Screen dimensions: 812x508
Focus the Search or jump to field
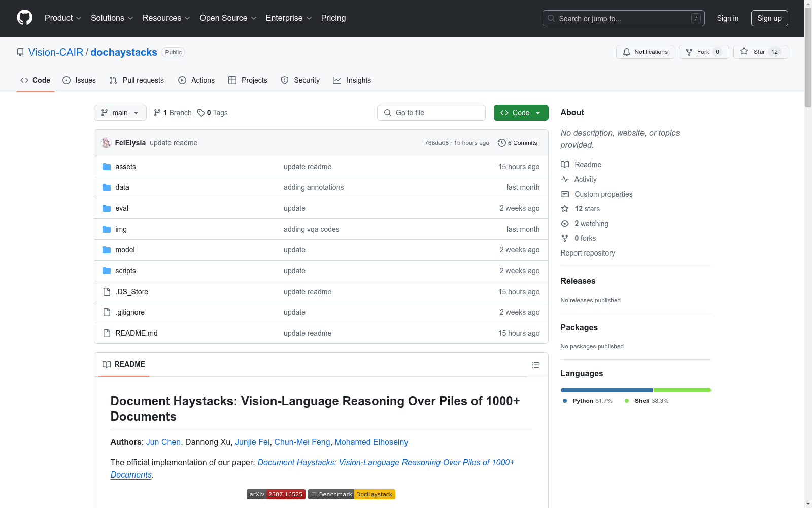[x=624, y=18]
